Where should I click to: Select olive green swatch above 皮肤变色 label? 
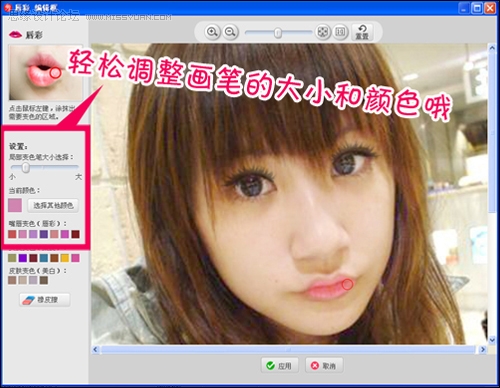pyautogui.click(x=12, y=258)
